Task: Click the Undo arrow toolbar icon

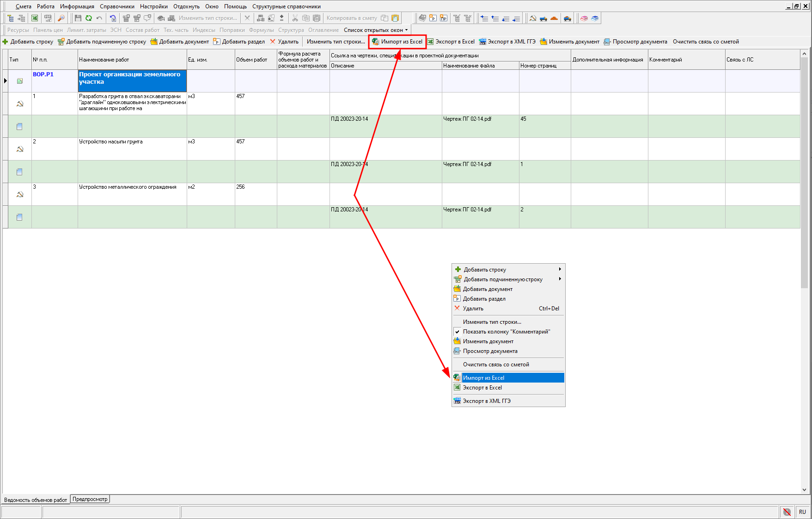Action: [x=99, y=18]
